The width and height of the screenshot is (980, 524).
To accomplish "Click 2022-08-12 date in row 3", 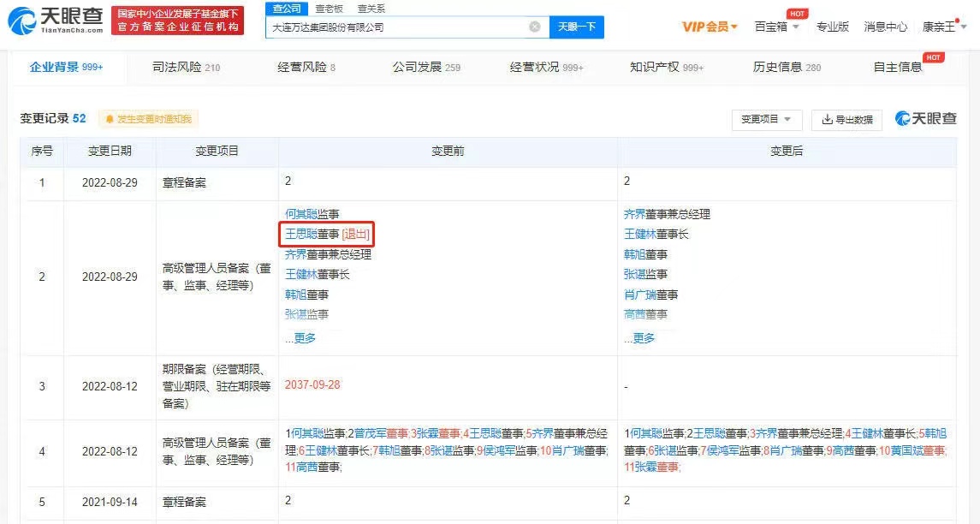I will [110, 386].
